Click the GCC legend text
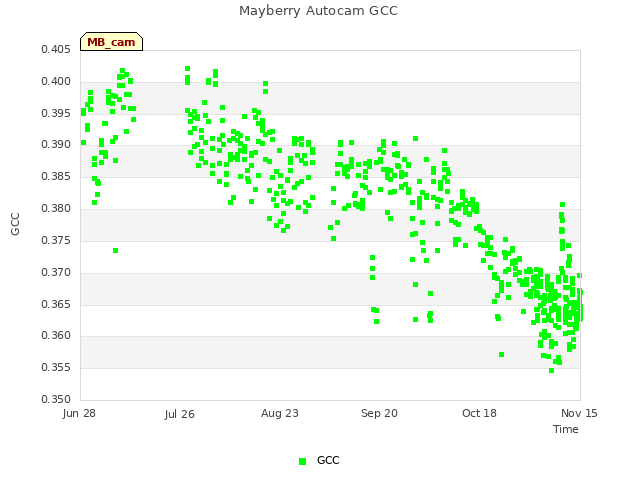 (328, 460)
